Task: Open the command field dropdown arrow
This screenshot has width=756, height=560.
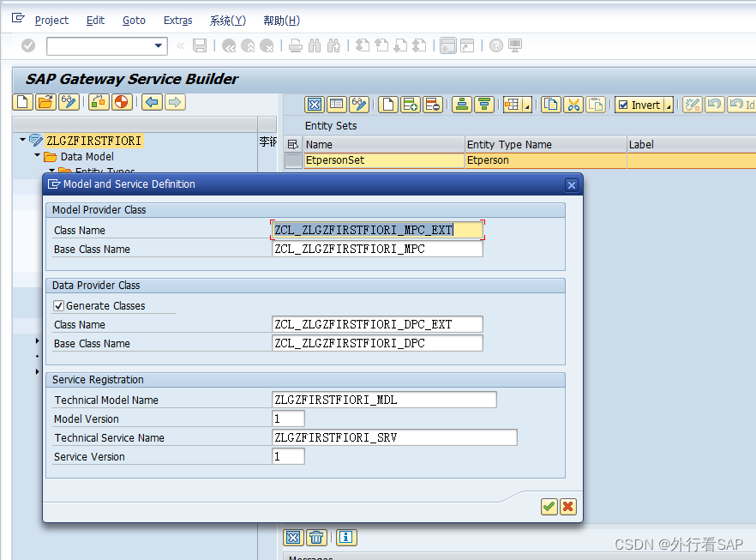Action: 158,45
